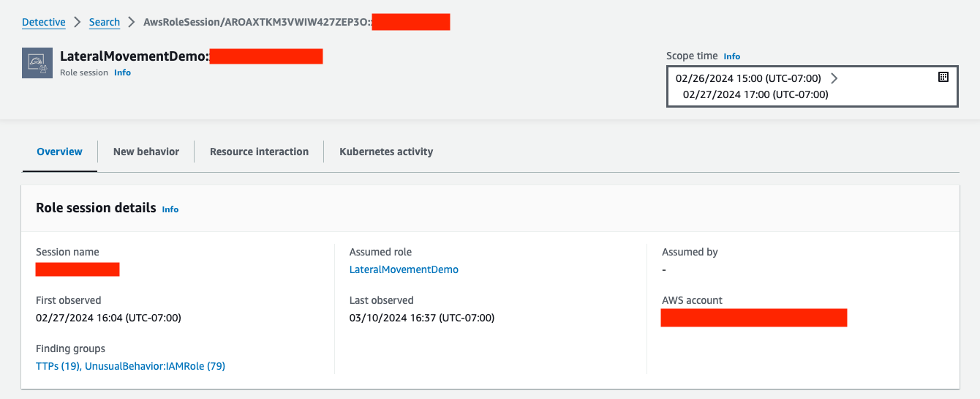Click the Assumed by label
Image resolution: width=980 pixels, height=399 pixels.
pyautogui.click(x=690, y=252)
